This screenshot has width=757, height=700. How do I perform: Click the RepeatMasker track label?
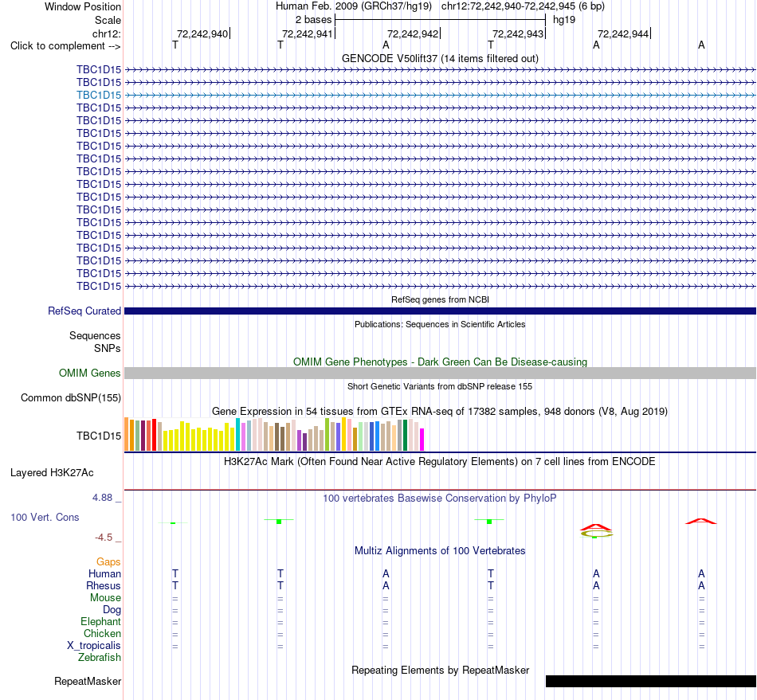pyautogui.click(x=88, y=681)
